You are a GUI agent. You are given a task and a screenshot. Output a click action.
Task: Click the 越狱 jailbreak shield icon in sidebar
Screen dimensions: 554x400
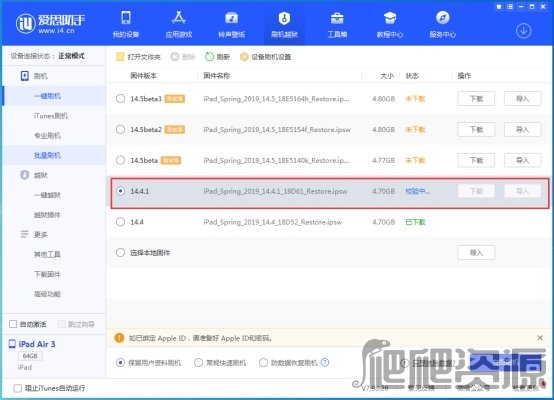coord(24,175)
